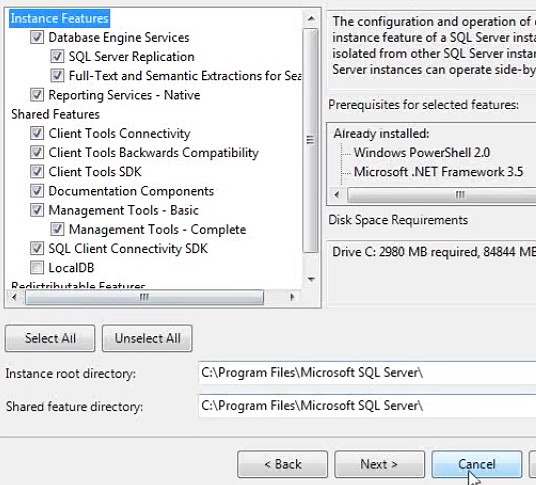536x485 pixels.
Task: Click the Select All button
Action: point(50,338)
